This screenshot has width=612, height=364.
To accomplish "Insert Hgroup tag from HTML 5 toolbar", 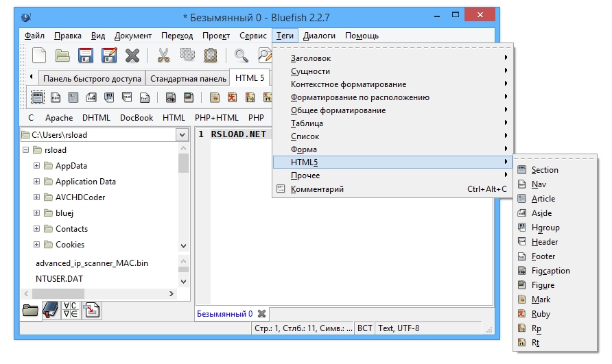I will click(109, 97).
